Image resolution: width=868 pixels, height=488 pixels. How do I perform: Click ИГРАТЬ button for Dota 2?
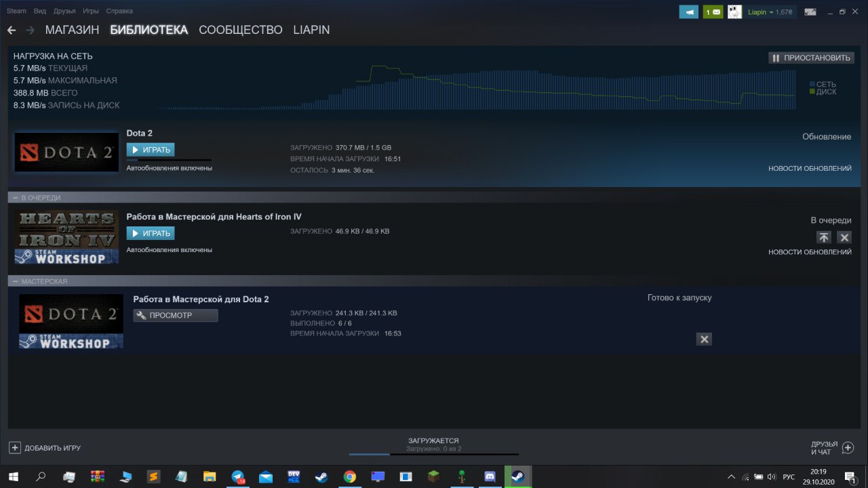pyautogui.click(x=150, y=150)
